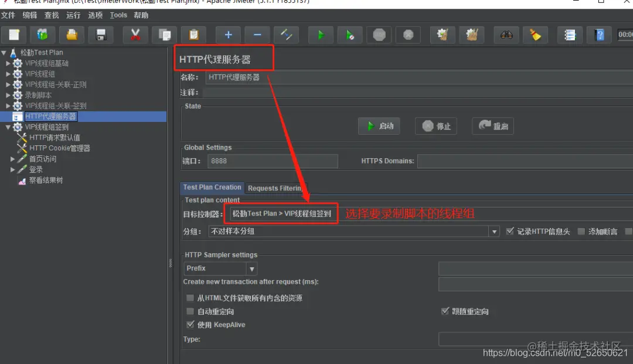
Task: Click the Copy toolbar icon
Action: point(164,35)
